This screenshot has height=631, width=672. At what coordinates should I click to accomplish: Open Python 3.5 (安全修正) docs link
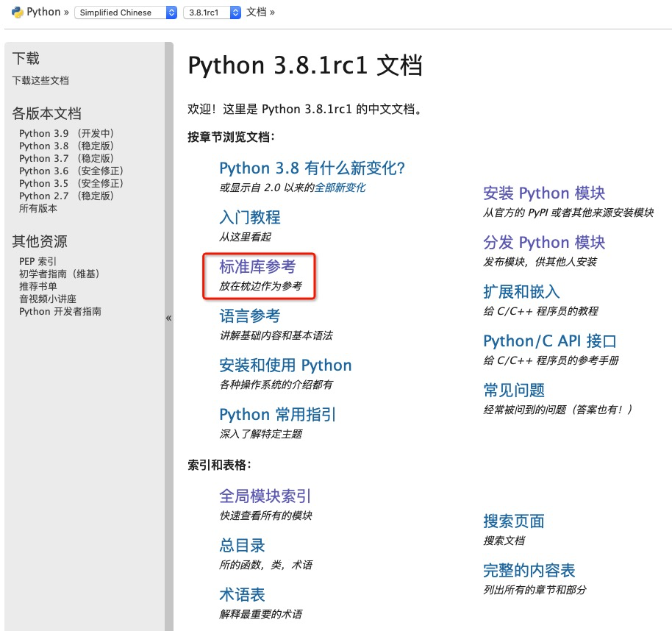pos(71,183)
